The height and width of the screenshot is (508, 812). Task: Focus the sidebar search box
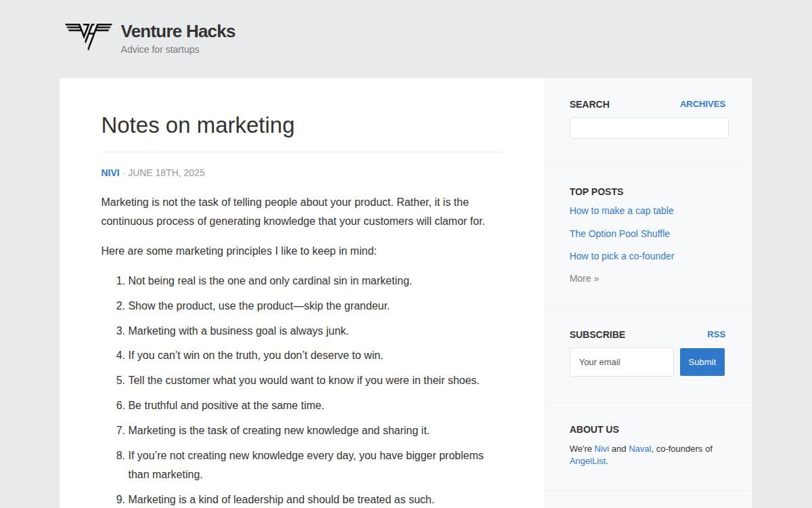649,128
